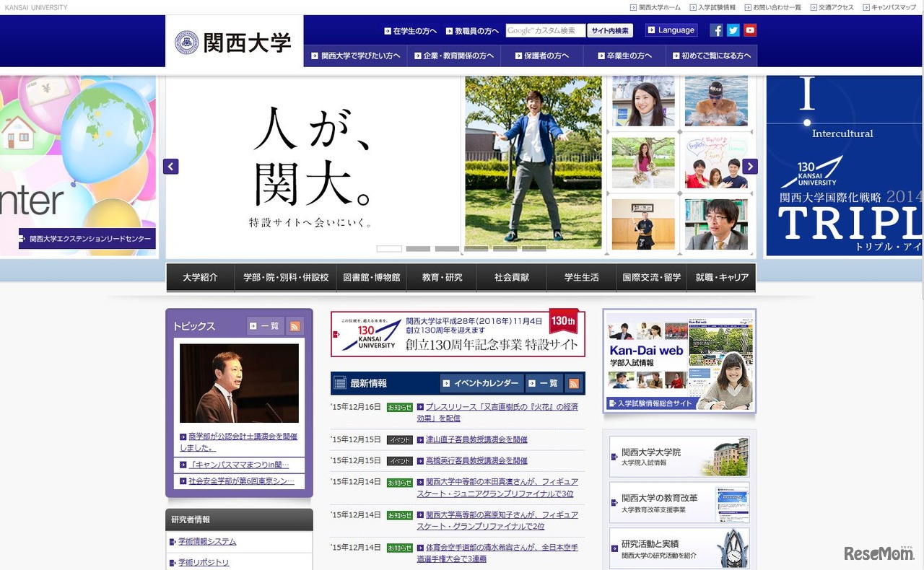
Task: Open the 研究活動と実績 banner
Action: tap(679, 548)
